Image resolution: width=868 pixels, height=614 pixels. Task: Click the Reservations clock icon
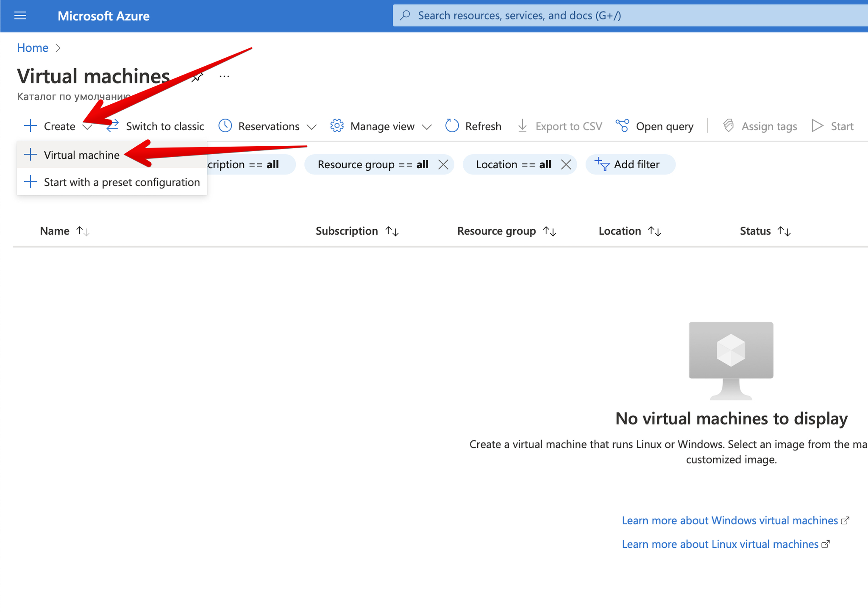click(225, 126)
